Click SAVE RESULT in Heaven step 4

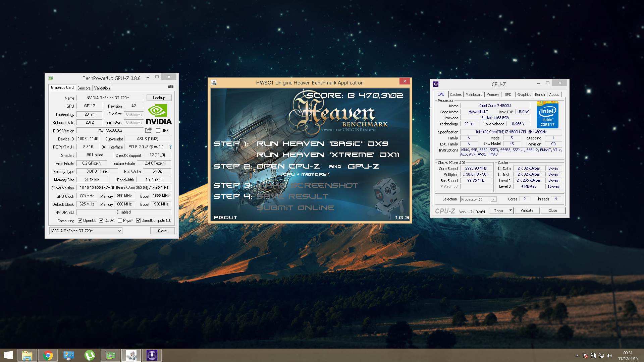tap(292, 196)
